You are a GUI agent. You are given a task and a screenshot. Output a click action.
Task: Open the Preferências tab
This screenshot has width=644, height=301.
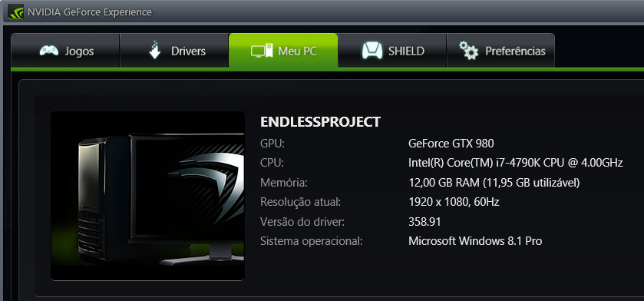(x=500, y=51)
